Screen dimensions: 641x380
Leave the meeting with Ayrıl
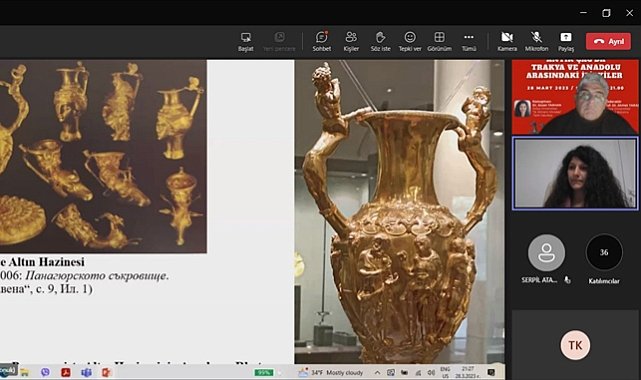click(x=608, y=41)
